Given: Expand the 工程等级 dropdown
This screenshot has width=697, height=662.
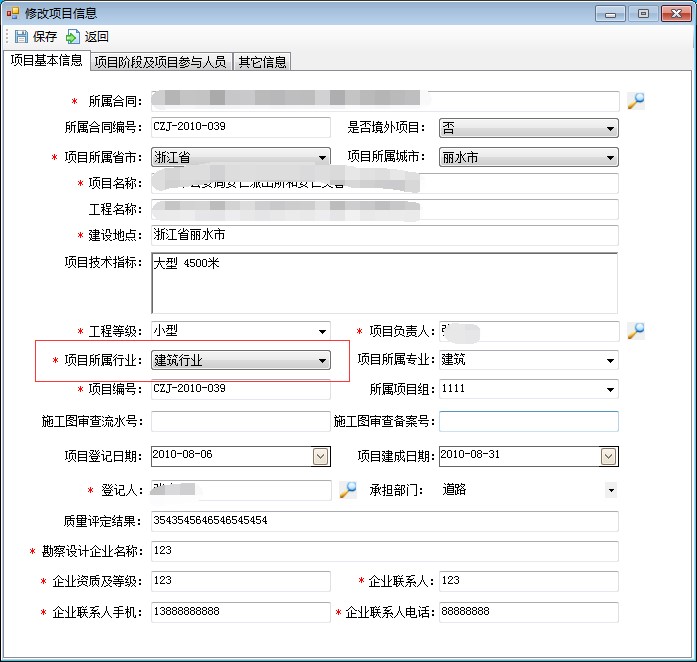Looking at the screenshot, I should click(x=322, y=331).
